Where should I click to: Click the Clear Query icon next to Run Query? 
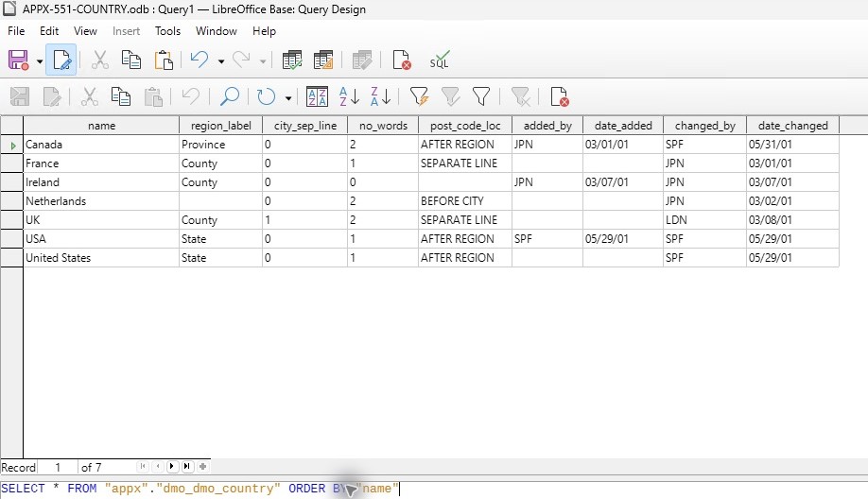coord(323,60)
